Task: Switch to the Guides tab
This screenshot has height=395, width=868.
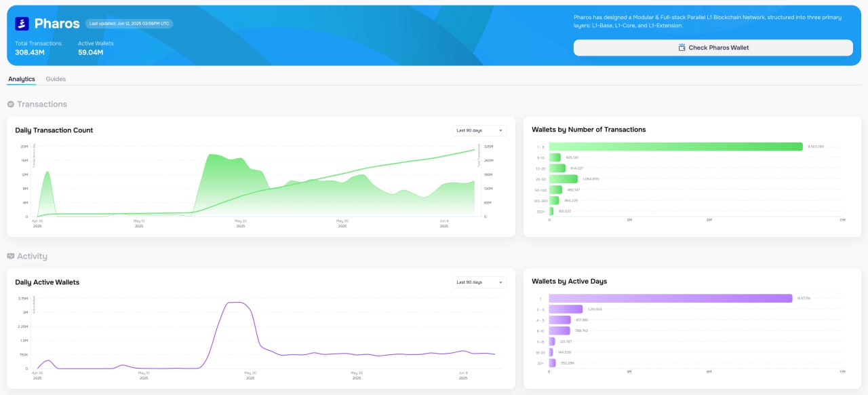Action: click(x=56, y=79)
